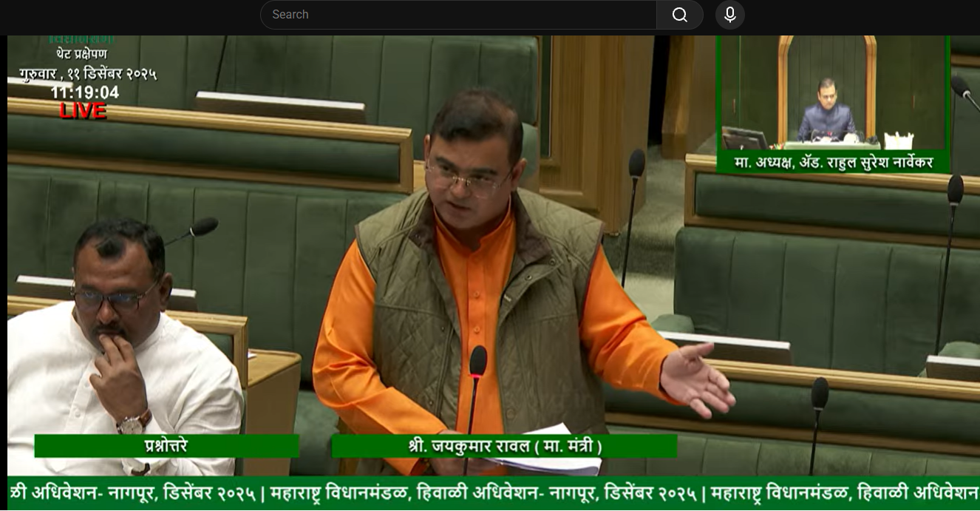This screenshot has height=511, width=980.
Task: Activate voice search microphone icon
Action: [x=729, y=15]
